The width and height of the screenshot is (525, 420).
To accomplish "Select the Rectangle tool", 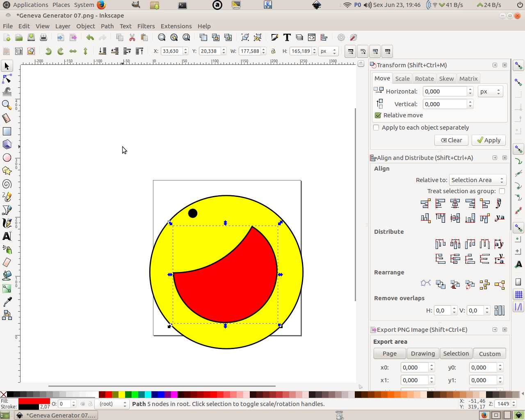I will tap(7, 131).
